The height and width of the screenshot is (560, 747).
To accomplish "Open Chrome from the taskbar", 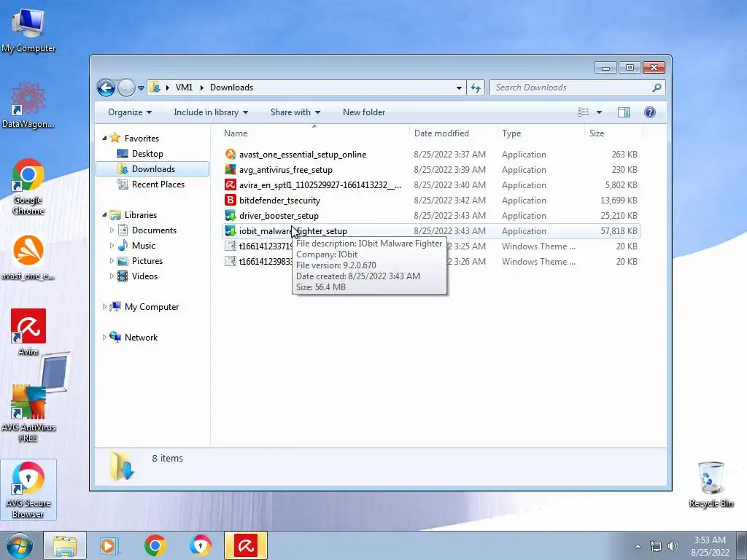I will coord(155,545).
